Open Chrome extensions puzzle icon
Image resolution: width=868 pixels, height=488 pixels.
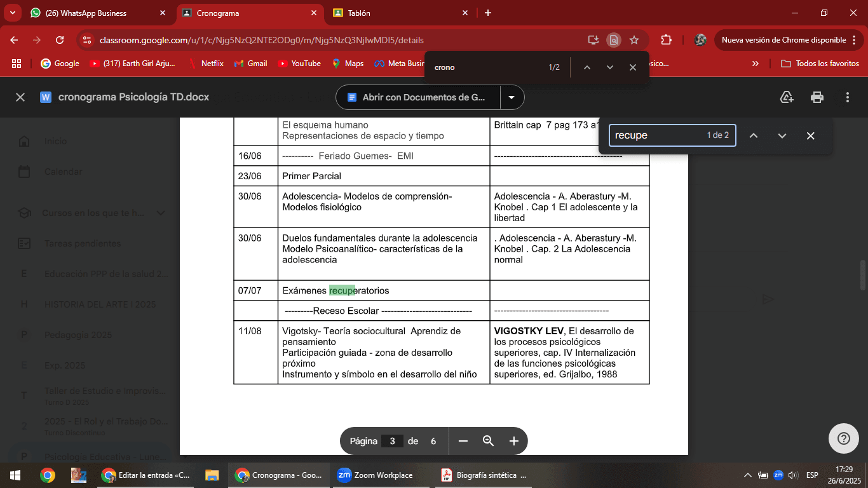666,40
